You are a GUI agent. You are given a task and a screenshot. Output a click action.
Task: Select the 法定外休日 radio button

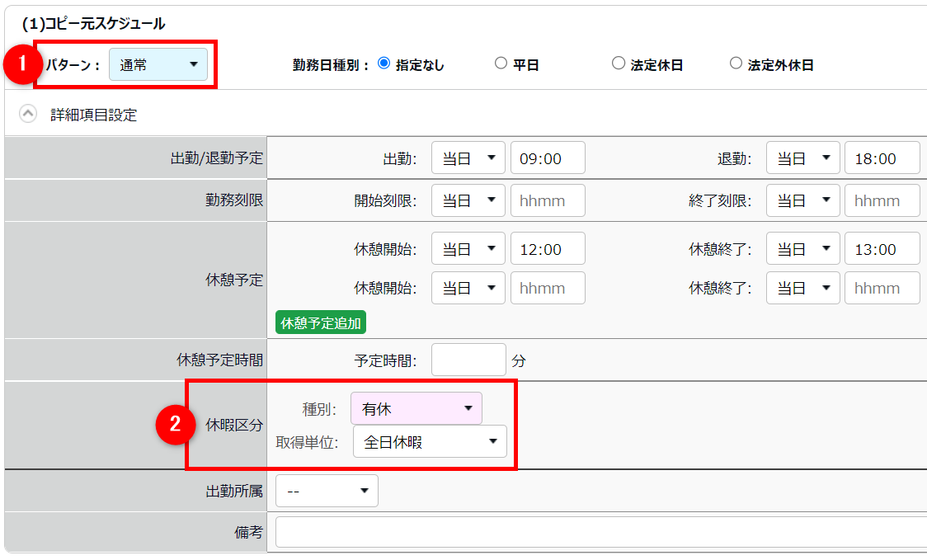(736, 64)
